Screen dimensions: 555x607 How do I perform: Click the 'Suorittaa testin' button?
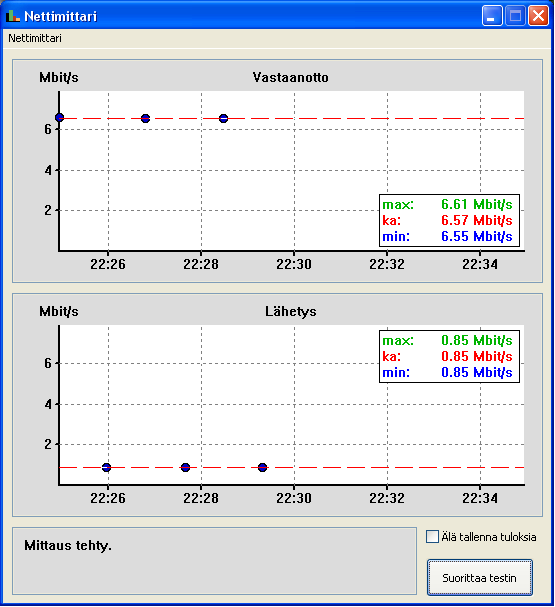(x=480, y=578)
